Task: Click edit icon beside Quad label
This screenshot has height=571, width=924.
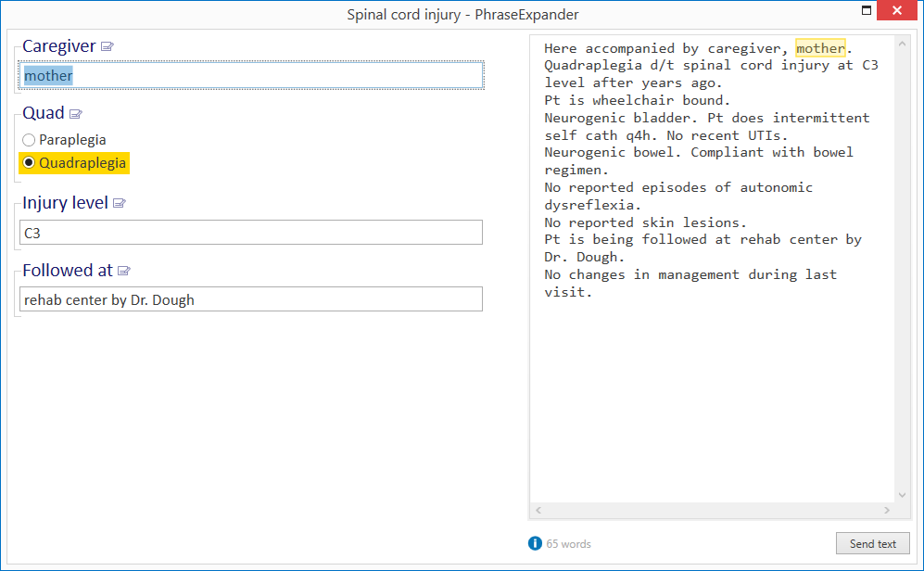Action: pyautogui.click(x=75, y=114)
